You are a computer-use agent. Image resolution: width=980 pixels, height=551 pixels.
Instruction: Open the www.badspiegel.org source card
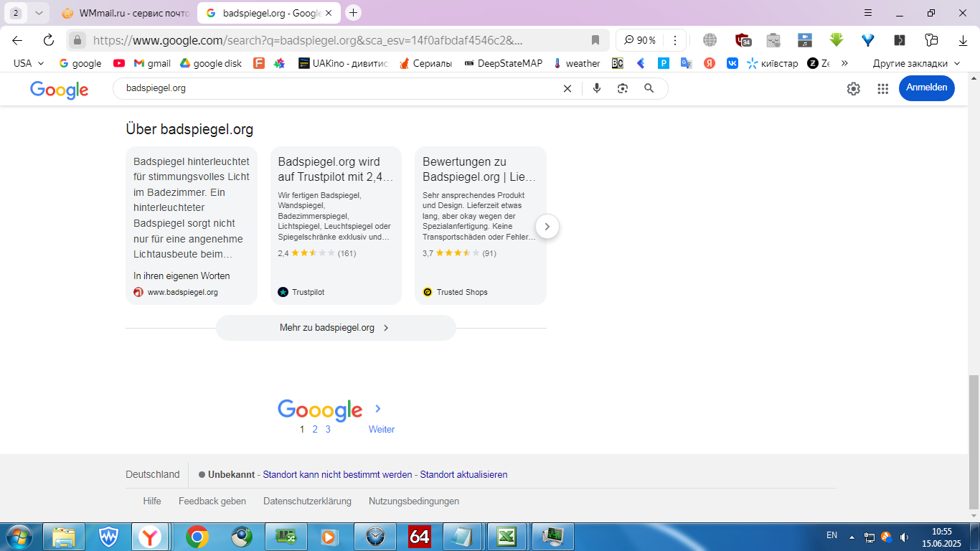[x=192, y=226]
